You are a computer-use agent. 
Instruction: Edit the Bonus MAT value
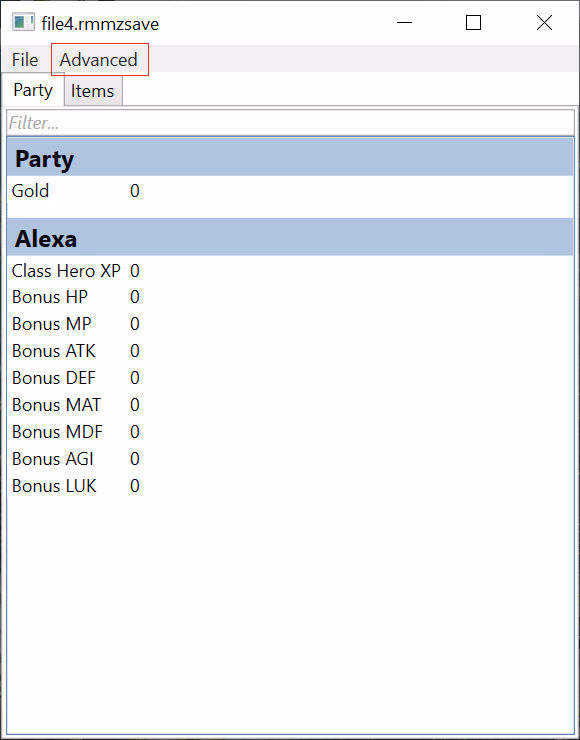coord(134,405)
